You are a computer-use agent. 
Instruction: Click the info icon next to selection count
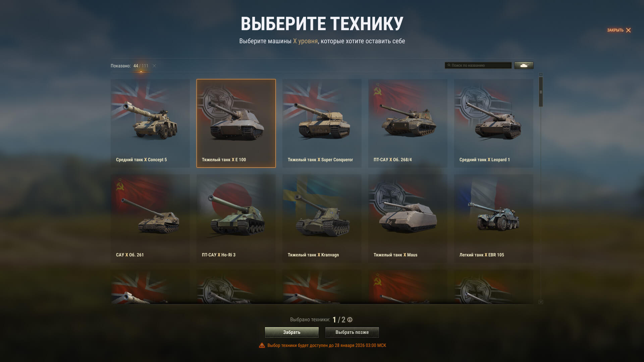(350, 320)
